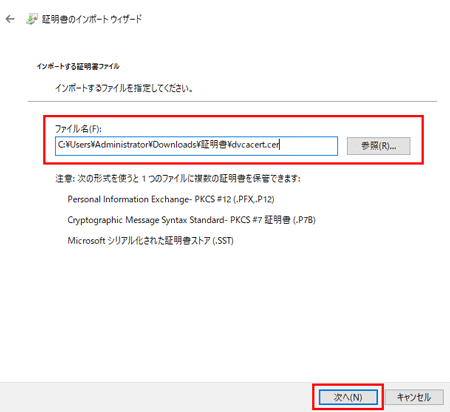Place cursor on dvcacert.cer in the path
This screenshot has height=412, width=450.
255,145
